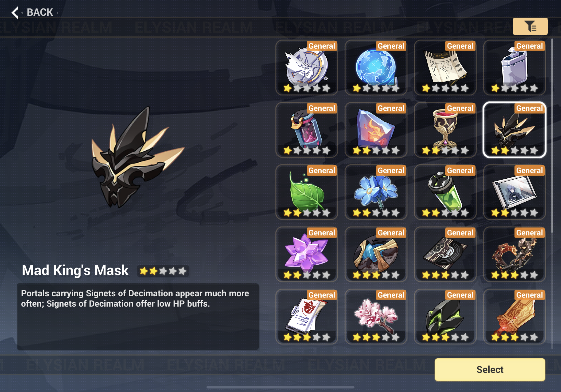This screenshot has height=392, width=561.
Task: Choose the vinyl record item
Action: pos(445,255)
